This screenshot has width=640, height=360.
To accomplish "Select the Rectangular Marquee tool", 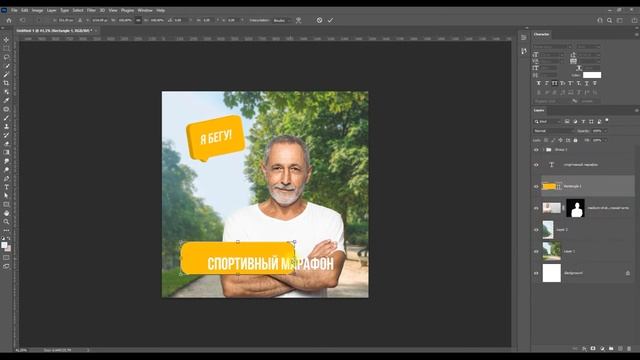I will [x=6, y=48].
